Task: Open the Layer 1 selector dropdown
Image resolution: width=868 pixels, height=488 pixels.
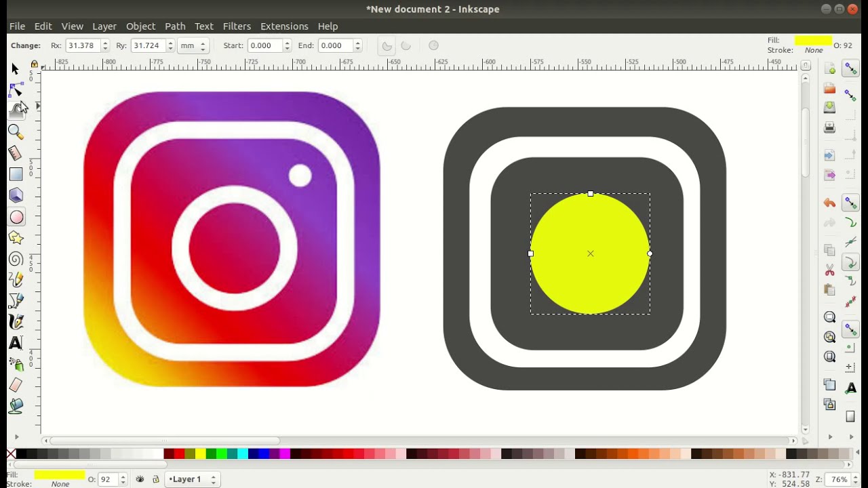Action: [x=192, y=479]
